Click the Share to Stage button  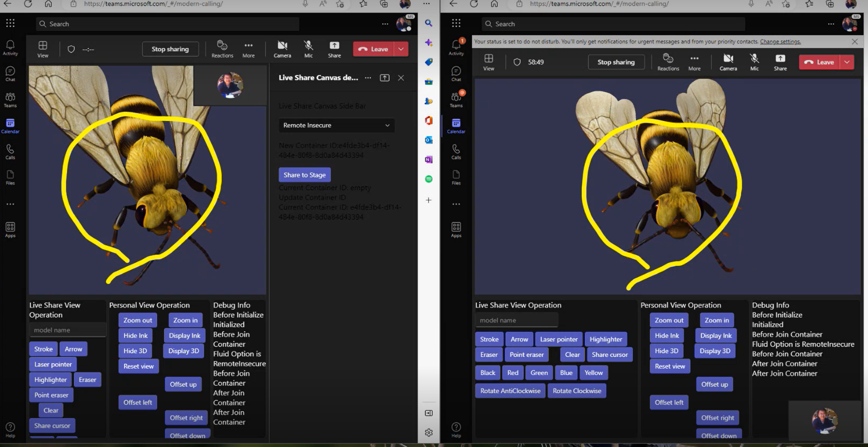tap(304, 175)
